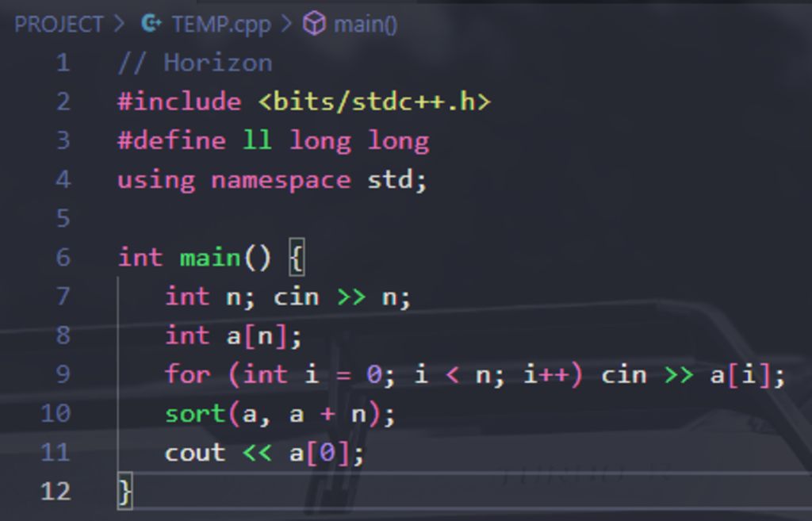This screenshot has height=521, width=812.
Task: Click 'a[0];' on line 11
Action: [327, 453]
